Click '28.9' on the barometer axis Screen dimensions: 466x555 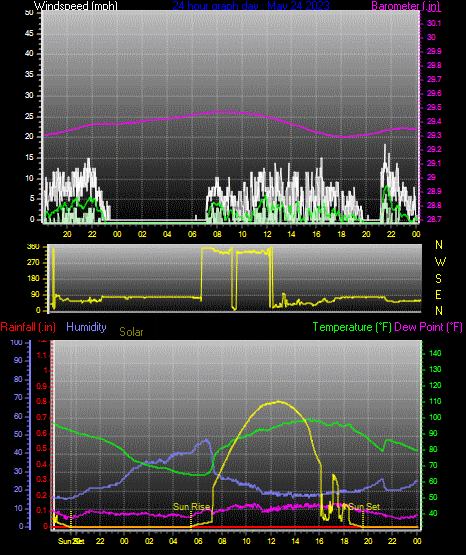[434, 191]
